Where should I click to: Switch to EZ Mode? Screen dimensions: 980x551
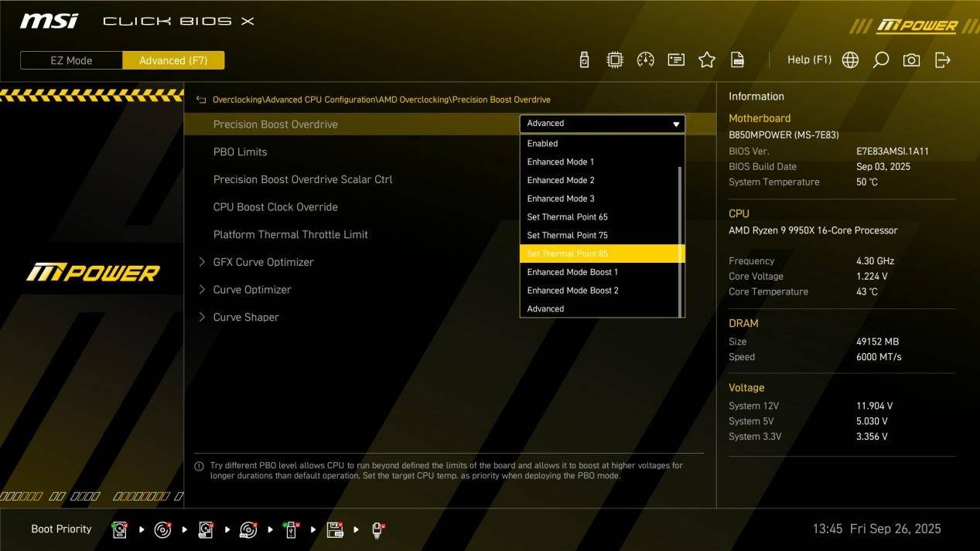point(71,60)
